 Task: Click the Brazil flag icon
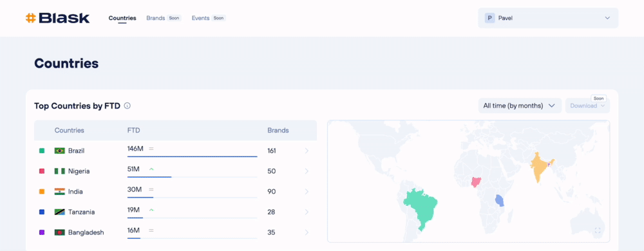[x=59, y=151]
